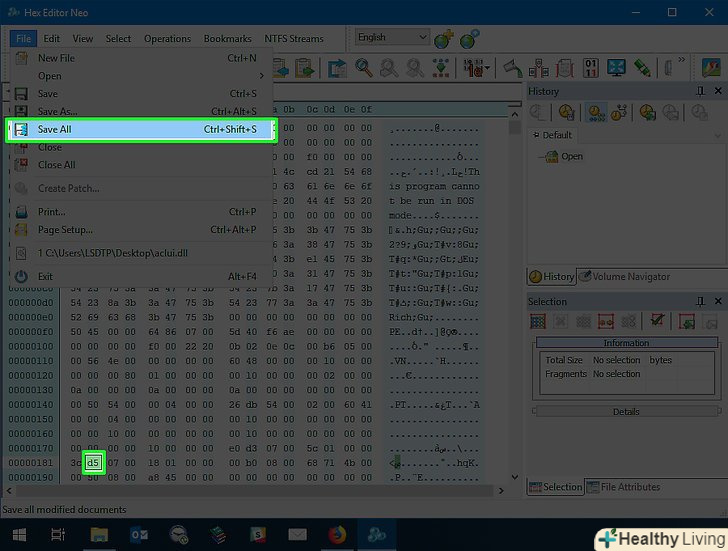Click the globe with plus language icon

[x=443, y=39]
